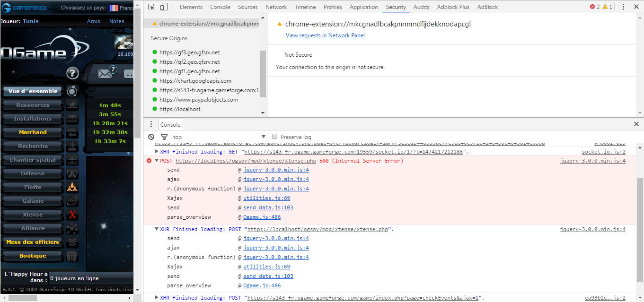
Task: Click the icon next to Alliance
Action: (72, 228)
